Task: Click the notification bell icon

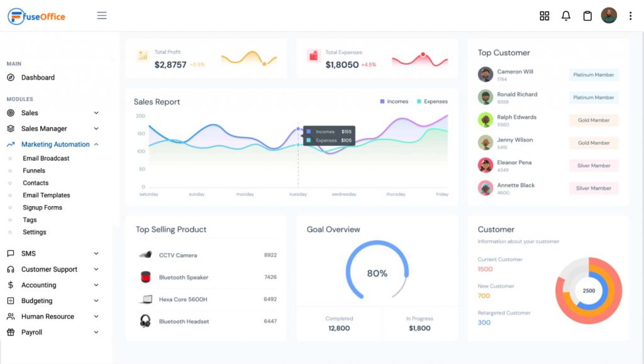Action: tap(565, 15)
